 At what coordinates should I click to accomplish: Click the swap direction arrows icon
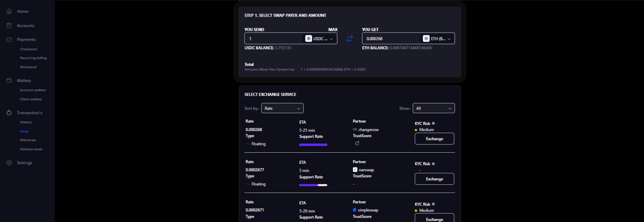click(349, 39)
